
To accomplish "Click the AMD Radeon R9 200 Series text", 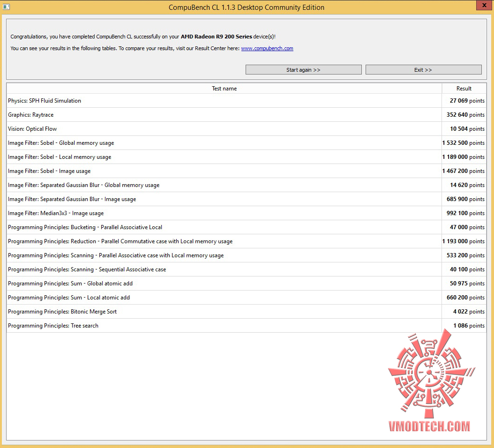I will tap(217, 37).
